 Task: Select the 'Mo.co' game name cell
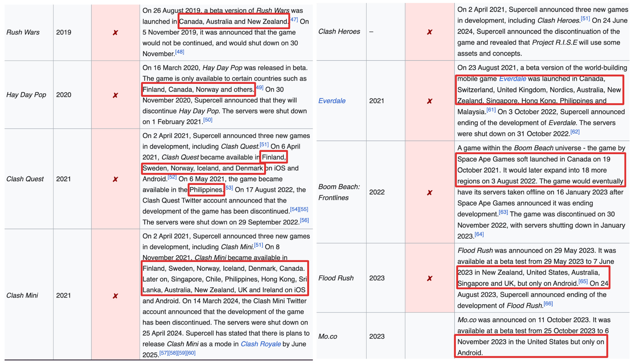(341, 336)
